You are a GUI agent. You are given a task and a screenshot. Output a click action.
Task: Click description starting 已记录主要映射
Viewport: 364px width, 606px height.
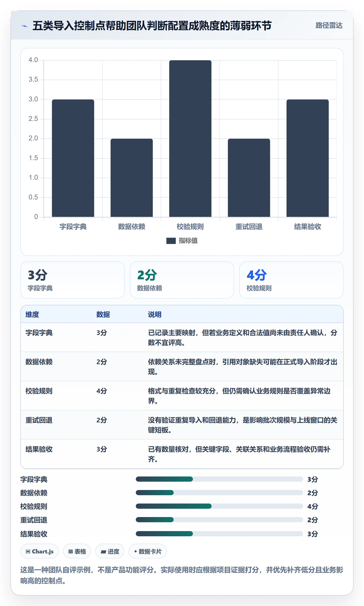point(243,338)
